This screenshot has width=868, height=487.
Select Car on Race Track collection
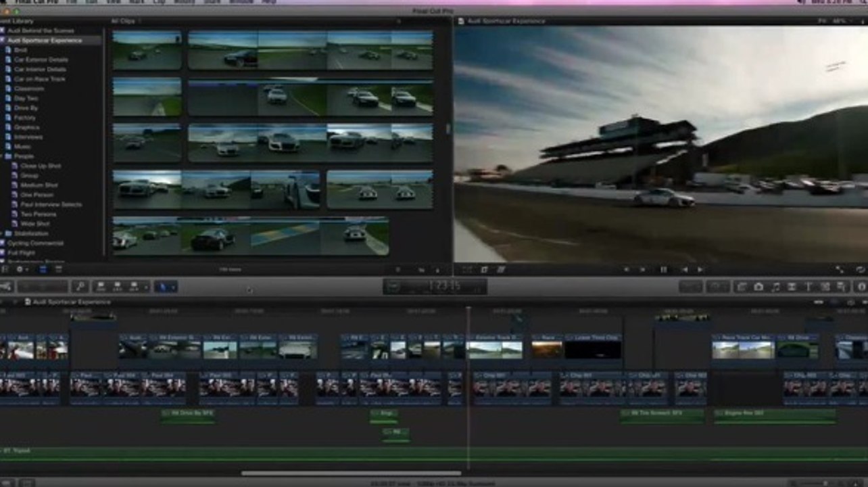[x=39, y=79]
